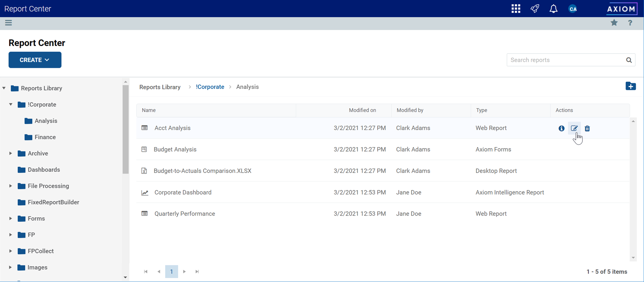Expand the Archive folder node
Viewport: 644px width, 282px height.
(x=11, y=153)
